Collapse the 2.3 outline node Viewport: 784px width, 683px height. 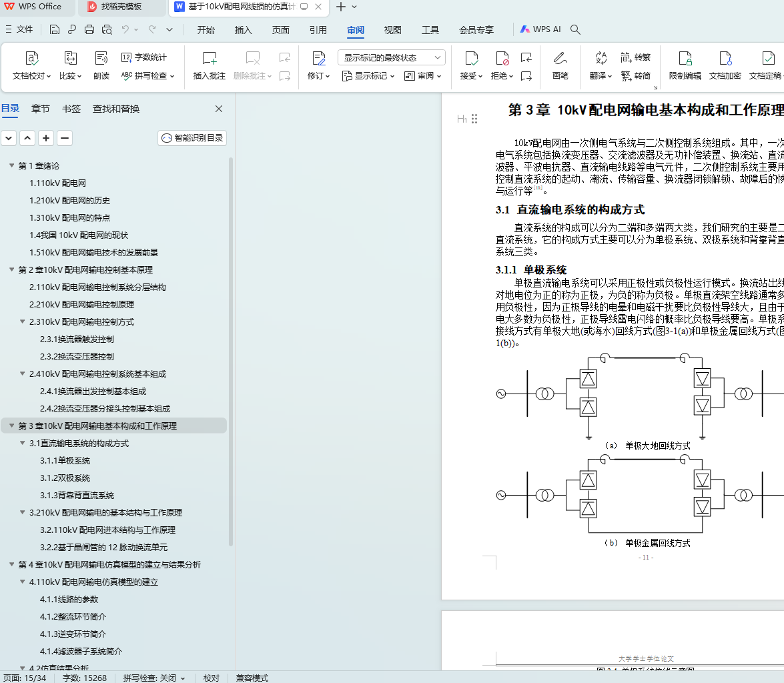[x=23, y=321]
